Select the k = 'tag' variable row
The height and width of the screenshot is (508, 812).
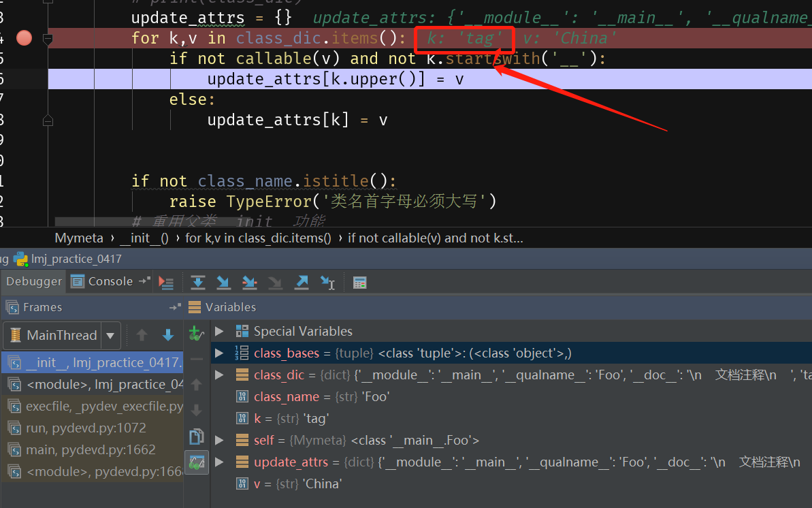pyautogui.click(x=511, y=418)
